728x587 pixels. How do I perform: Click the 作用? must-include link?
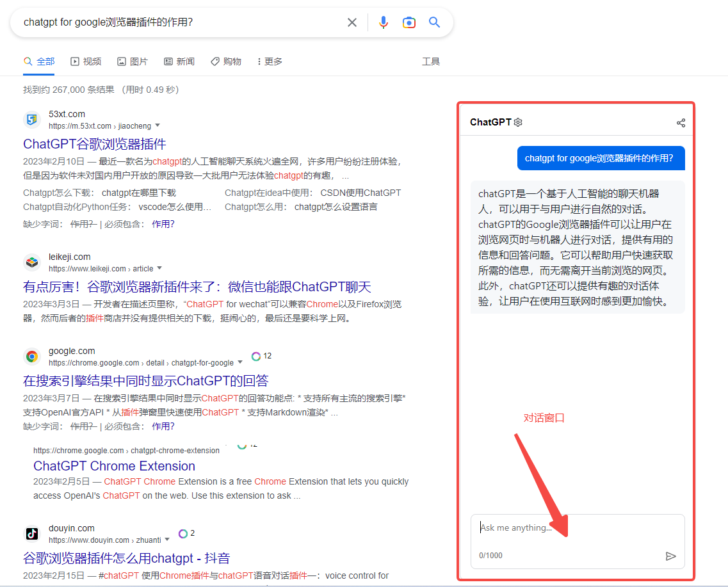tap(163, 223)
